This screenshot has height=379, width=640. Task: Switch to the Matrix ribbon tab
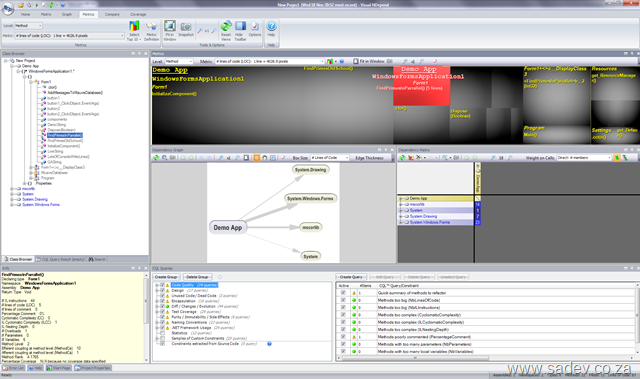pyautogui.click(x=46, y=14)
